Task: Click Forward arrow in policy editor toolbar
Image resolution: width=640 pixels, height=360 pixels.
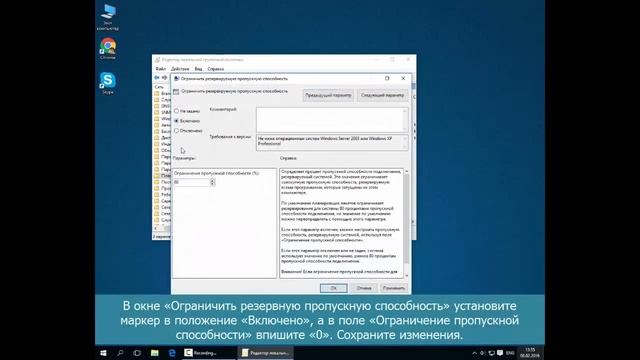Action: coord(164,78)
